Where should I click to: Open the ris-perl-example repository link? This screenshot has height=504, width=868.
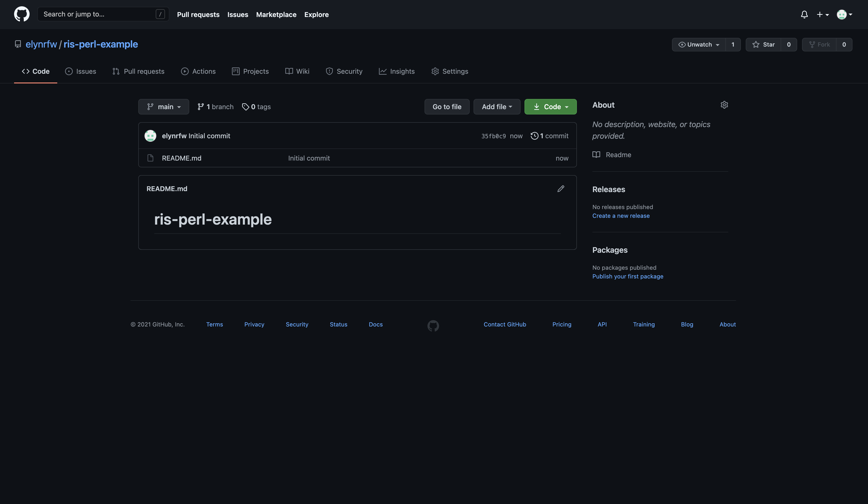[101, 44]
